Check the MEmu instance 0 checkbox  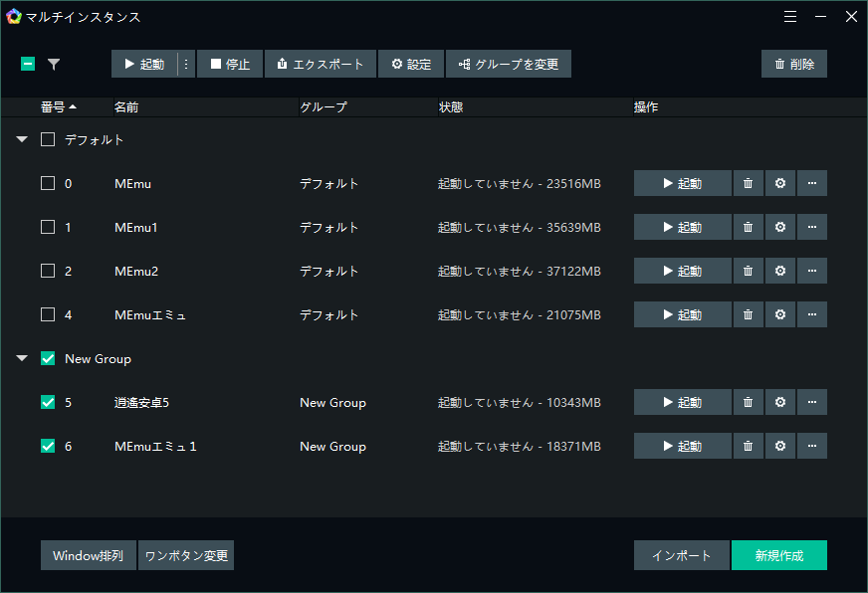pyautogui.click(x=48, y=183)
